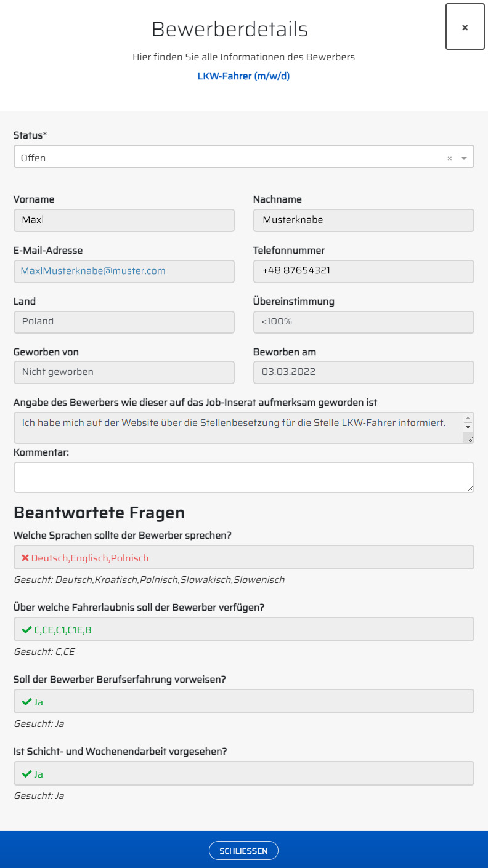The height and width of the screenshot is (868, 488).
Task: Open the Status combo box showing Offen
Action: click(228, 158)
